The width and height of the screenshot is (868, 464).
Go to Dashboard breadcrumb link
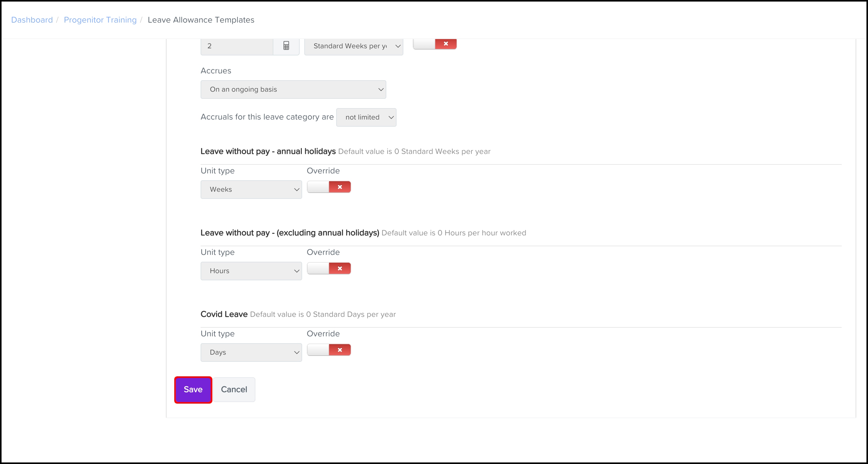[x=32, y=20]
